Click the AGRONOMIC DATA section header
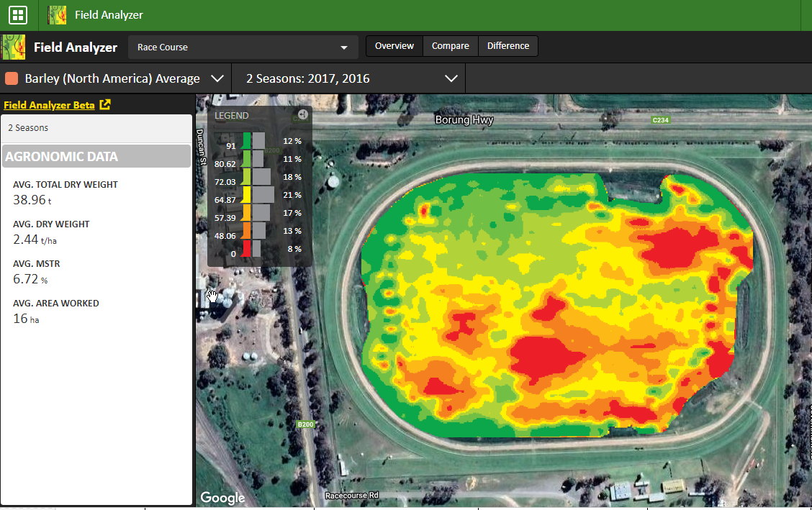Viewport: 812px width, 510px height. point(96,156)
